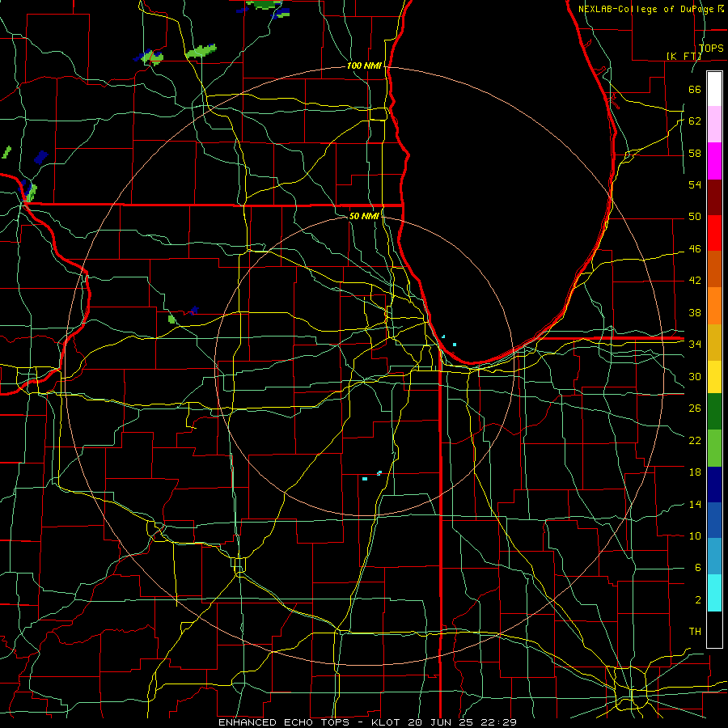The image size is (728, 728).
Task: Select the 38 value on the scale
Action: tap(695, 312)
